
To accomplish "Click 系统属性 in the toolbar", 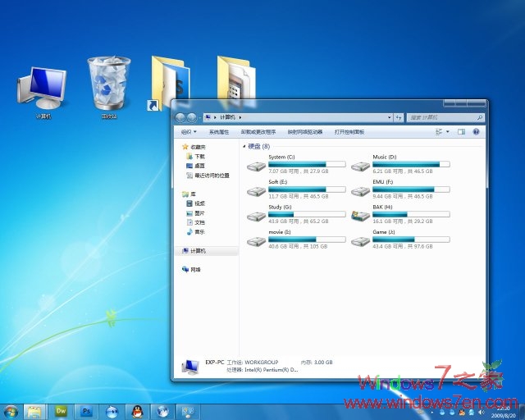I will [x=219, y=132].
